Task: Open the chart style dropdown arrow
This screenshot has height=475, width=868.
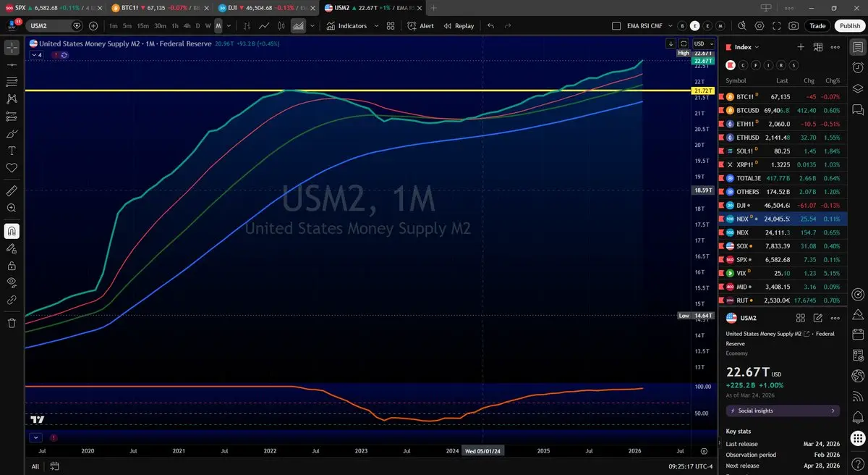Action: click(312, 25)
